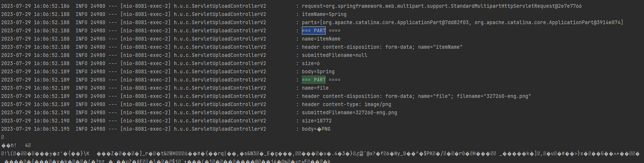This screenshot has height=163, width=644.
Task: Click the form-data name="itemName" header text
Action: tap(424, 47)
